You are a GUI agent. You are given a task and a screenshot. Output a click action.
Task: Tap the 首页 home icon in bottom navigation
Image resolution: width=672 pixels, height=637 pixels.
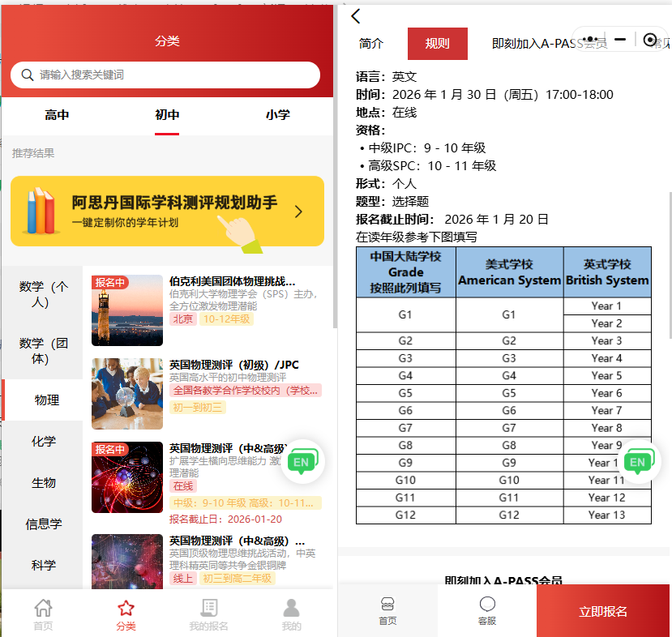pos(43,607)
